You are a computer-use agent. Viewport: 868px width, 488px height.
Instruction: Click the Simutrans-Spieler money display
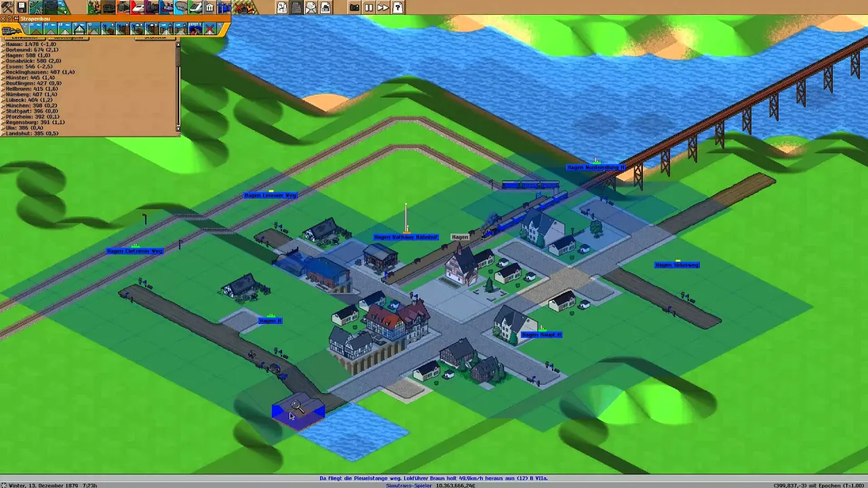pyautogui.click(x=431, y=485)
